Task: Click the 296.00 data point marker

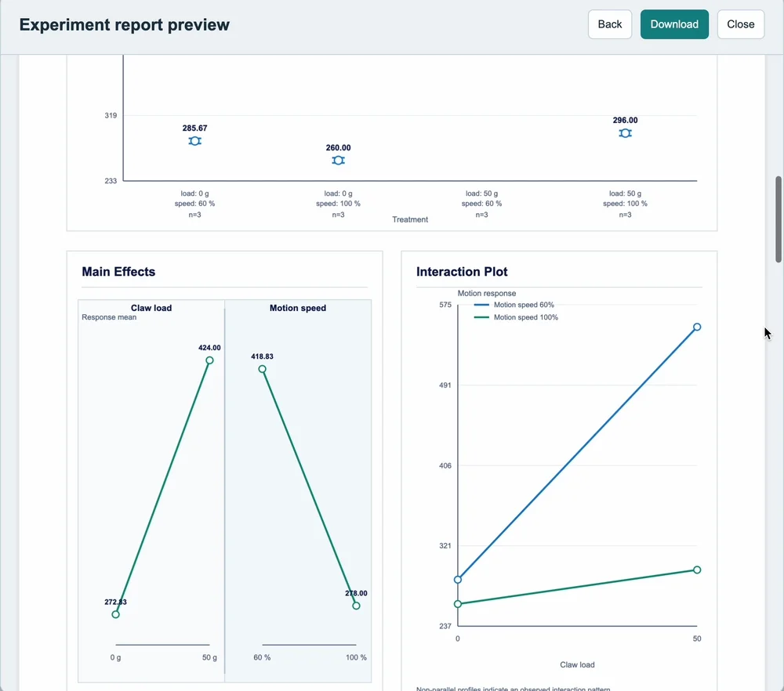Action: (x=625, y=133)
